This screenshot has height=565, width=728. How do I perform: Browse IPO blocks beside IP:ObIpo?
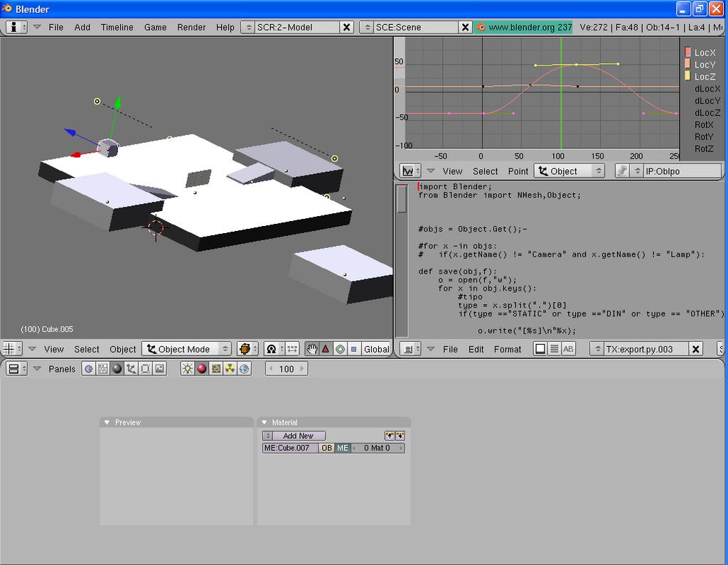(x=637, y=171)
